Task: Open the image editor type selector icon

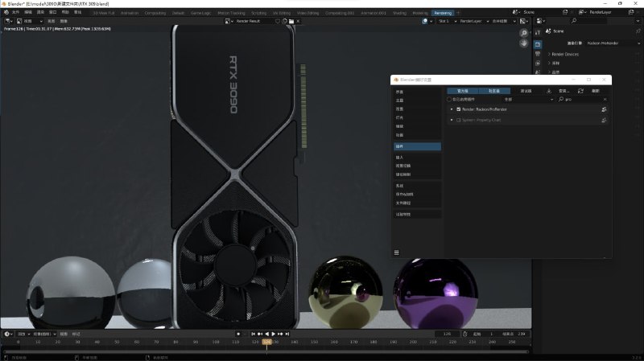Action: pyautogui.click(x=9, y=21)
